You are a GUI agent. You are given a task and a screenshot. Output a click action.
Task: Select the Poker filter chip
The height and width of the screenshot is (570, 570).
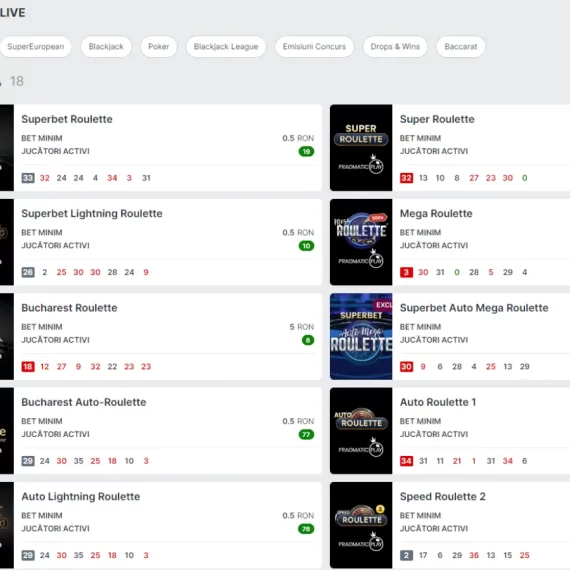point(158,47)
